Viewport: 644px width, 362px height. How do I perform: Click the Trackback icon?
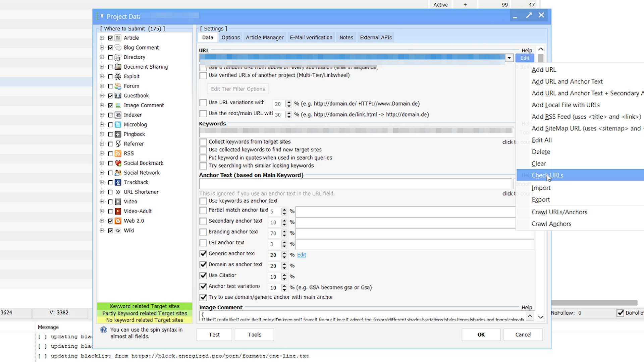118,182
